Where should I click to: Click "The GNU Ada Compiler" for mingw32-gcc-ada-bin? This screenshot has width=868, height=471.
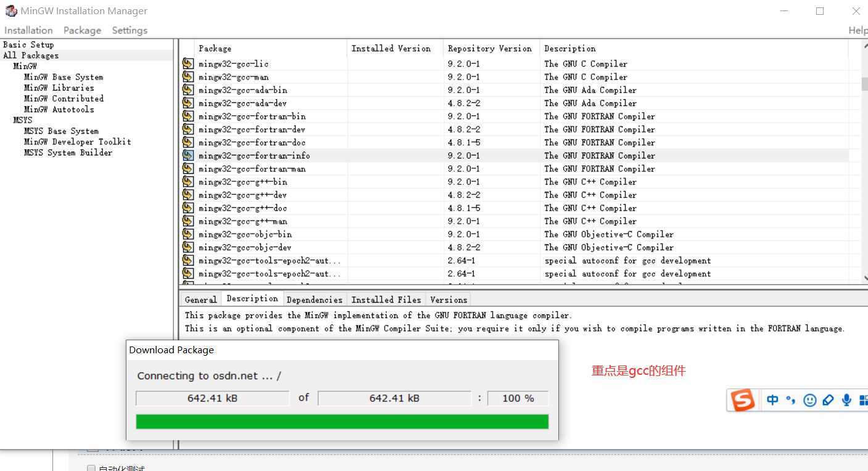click(590, 90)
